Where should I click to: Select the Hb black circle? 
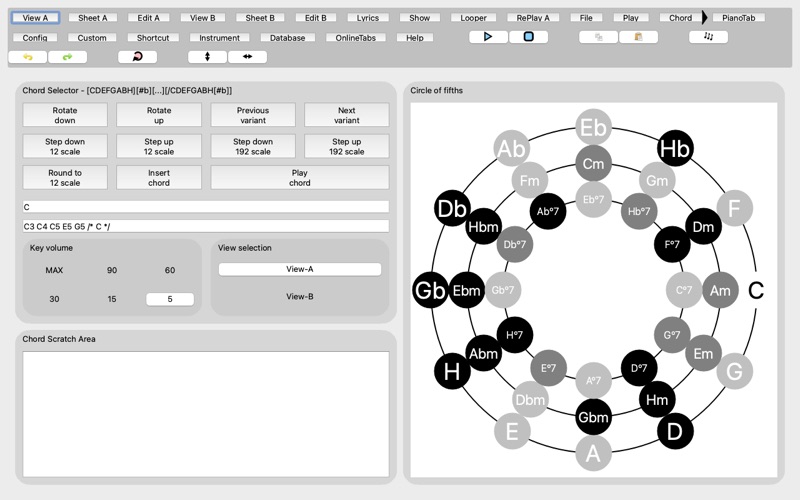pyautogui.click(x=674, y=148)
